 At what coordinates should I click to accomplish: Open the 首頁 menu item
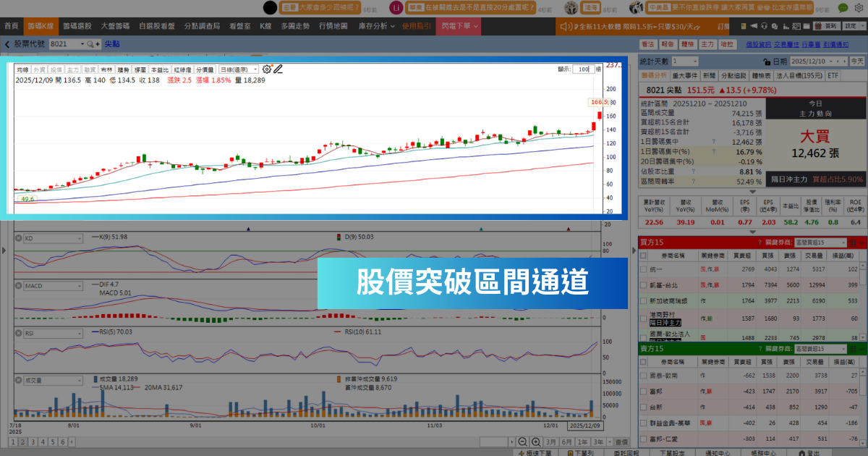click(12, 26)
